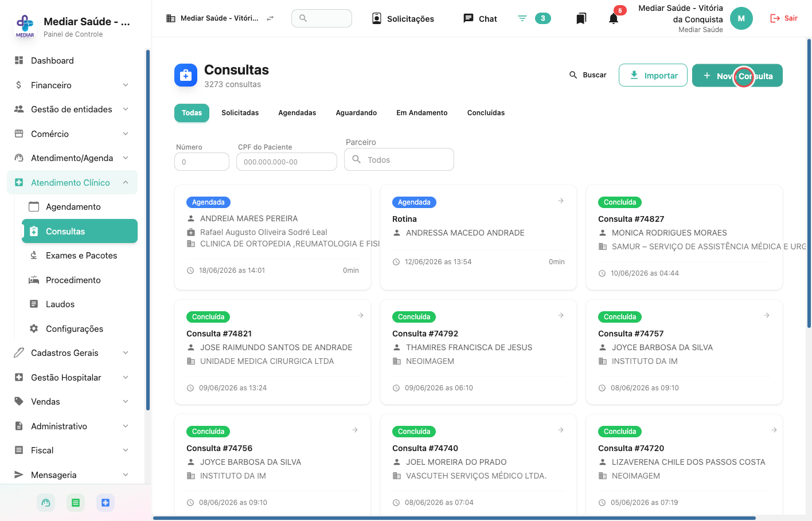Expand the Administrativo chevron
Viewport: 812px width, 521px height.
tap(126, 426)
